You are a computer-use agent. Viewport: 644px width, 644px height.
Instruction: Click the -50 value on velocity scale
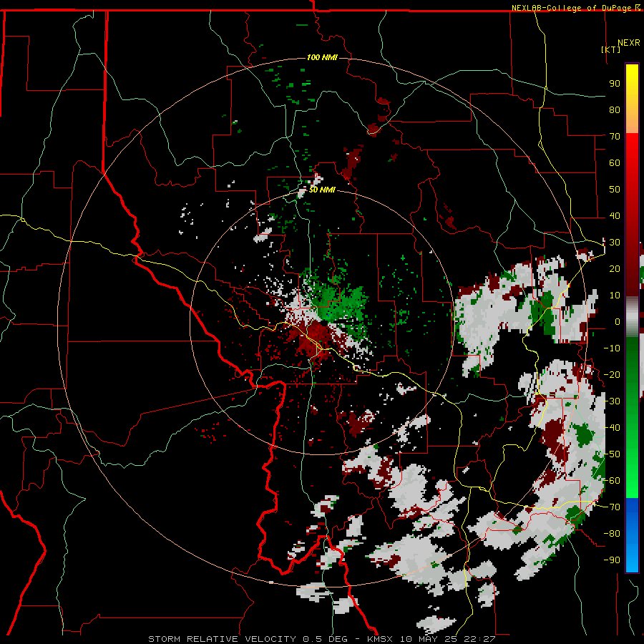pyautogui.click(x=612, y=454)
